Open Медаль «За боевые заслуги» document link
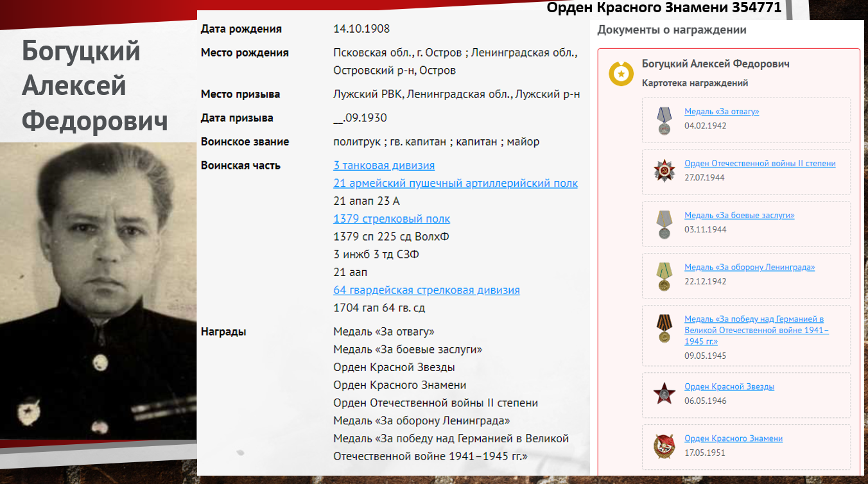The height and width of the screenshot is (484, 868). pos(740,216)
